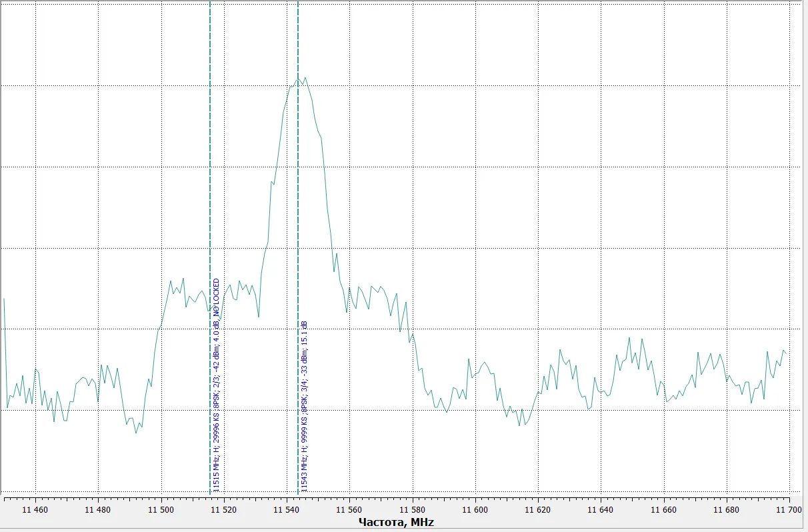Click the 11 640 frequency axis label
This screenshot has height=532, width=808.
click(x=601, y=509)
